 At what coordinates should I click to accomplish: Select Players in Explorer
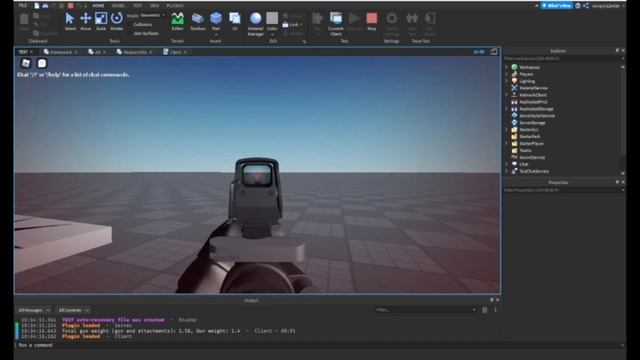[x=526, y=74]
